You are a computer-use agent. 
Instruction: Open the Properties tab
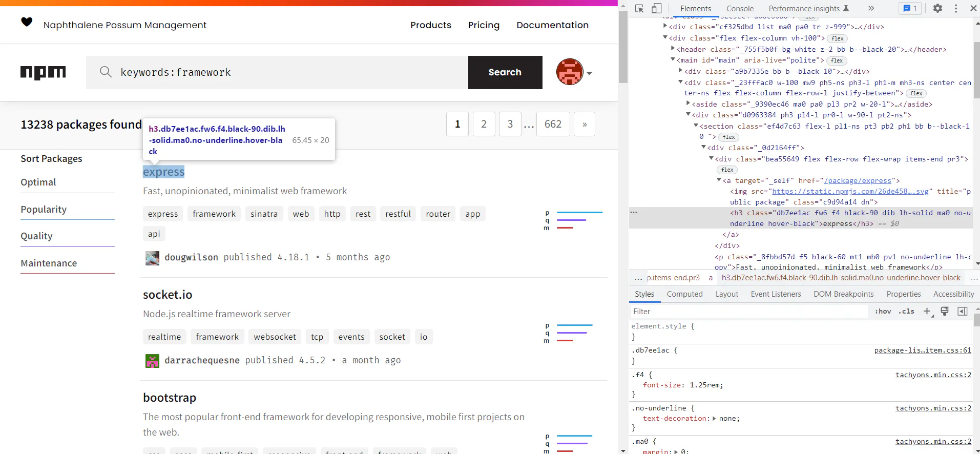click(x=904, y=294)
